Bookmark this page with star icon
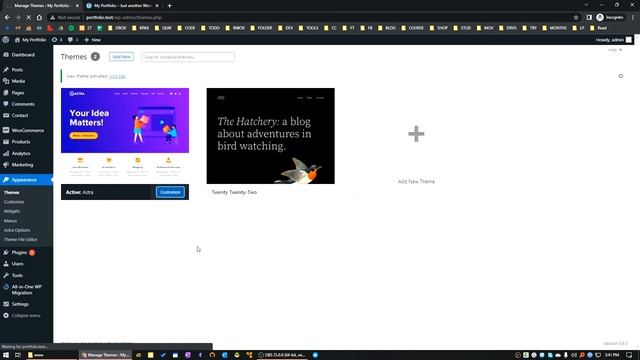Screen dimensions: 640x360 coord(576,18)
